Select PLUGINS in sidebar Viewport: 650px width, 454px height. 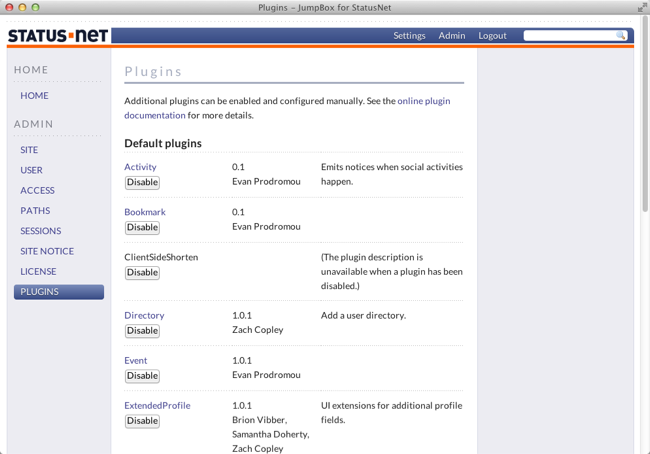pos(59,292)
